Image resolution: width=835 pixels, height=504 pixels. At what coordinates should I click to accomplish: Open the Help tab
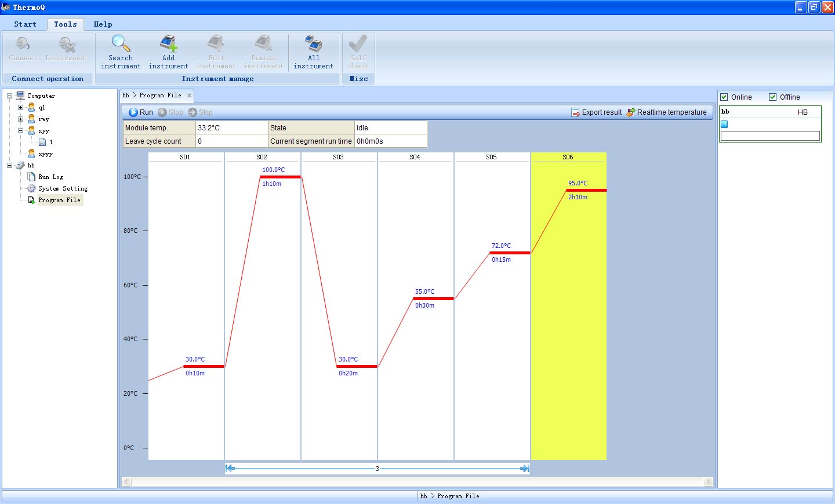[x=103, y=24]
